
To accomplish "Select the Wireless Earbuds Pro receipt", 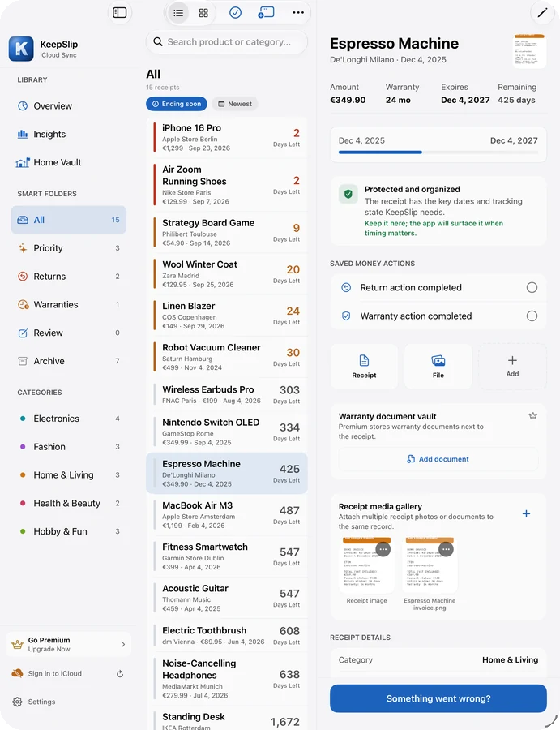I will click(x=226, y=394).
